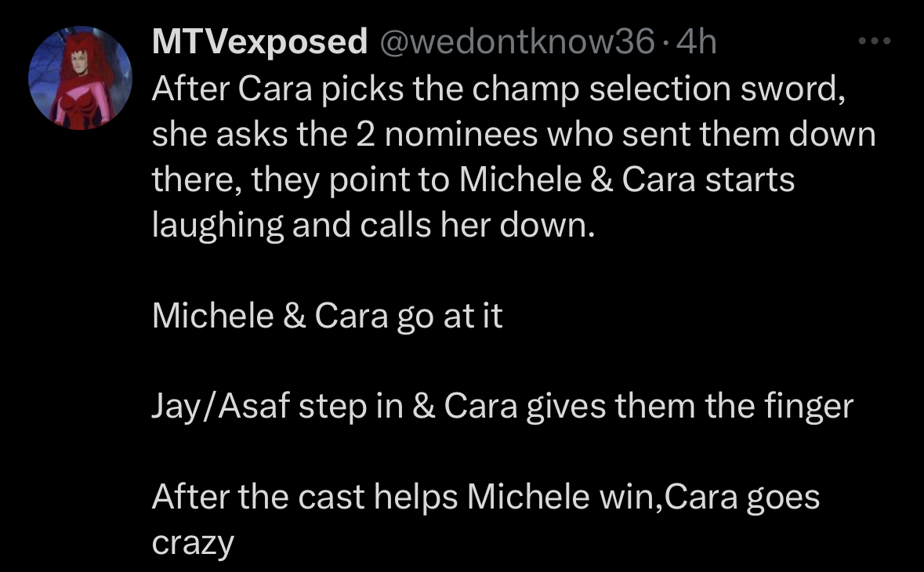Click the text 'she asks the 2 nominees'
This screenshot has height=572, width=924.
coord(345,135)
